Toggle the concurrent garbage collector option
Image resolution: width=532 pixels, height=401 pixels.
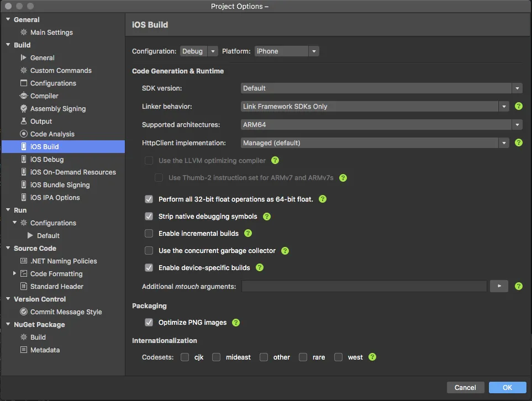pos(149,251)
